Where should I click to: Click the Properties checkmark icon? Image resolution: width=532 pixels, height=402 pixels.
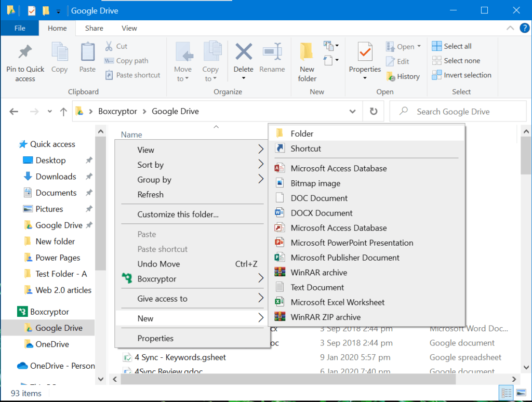365,52
